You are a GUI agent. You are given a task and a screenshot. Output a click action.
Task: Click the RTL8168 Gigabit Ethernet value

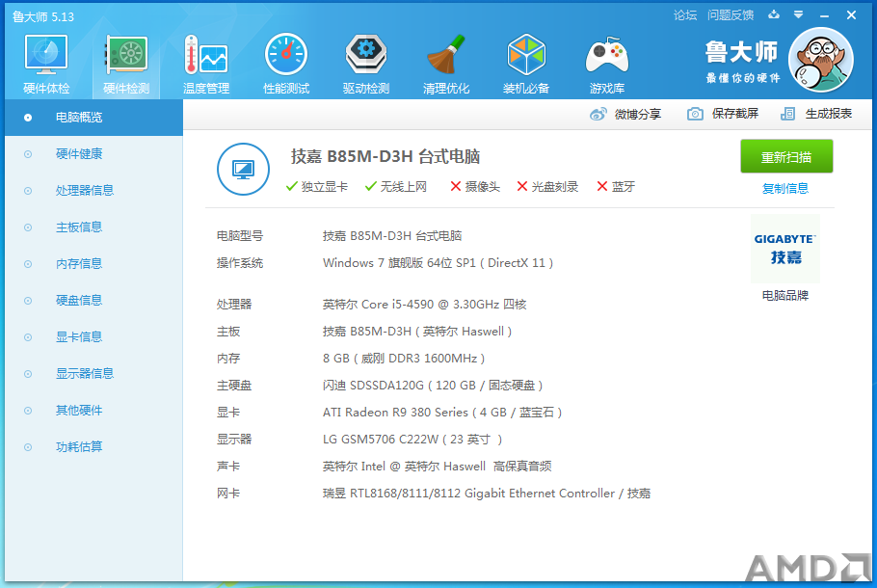pos(487,494)
